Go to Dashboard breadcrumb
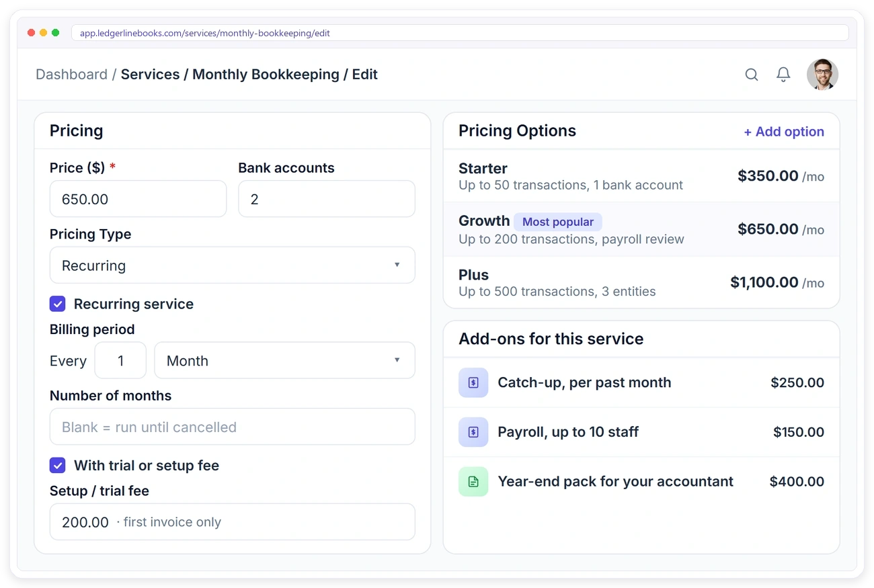The height and width of the screenshot is (588, 874). pyautogui.click(x=71, y=75)
